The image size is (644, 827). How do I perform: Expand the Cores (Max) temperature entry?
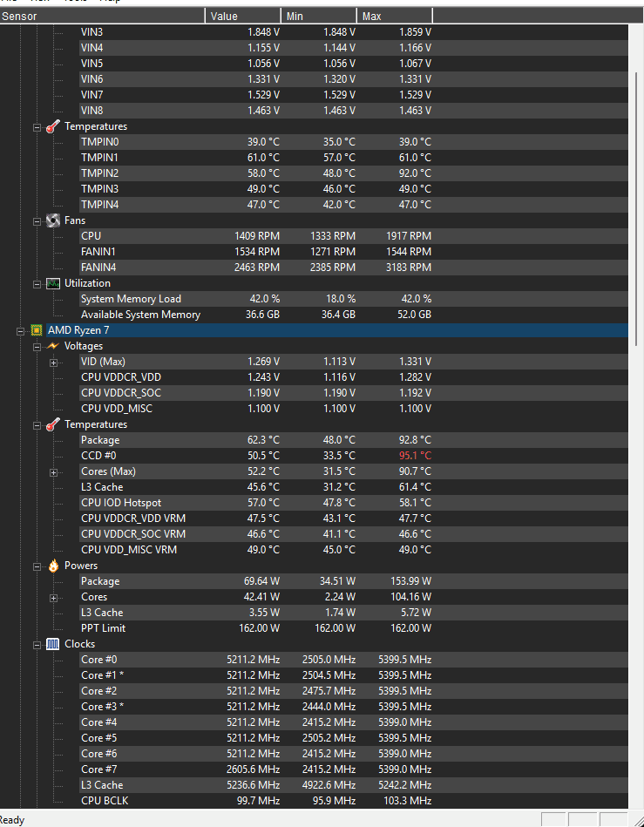[x=53, y=472]
